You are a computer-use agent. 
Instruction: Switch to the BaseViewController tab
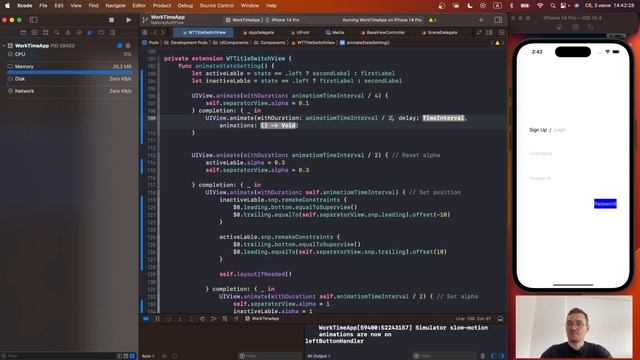click(x=383, y=33)
